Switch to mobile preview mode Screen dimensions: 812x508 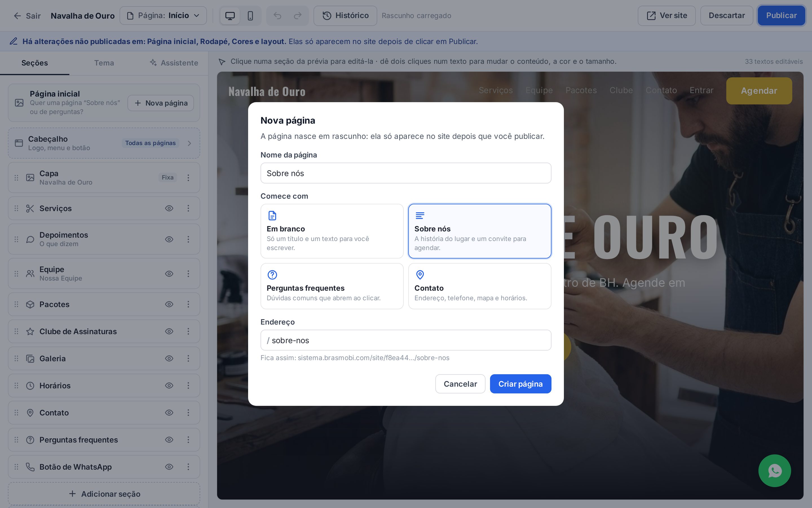pos(250,16)
